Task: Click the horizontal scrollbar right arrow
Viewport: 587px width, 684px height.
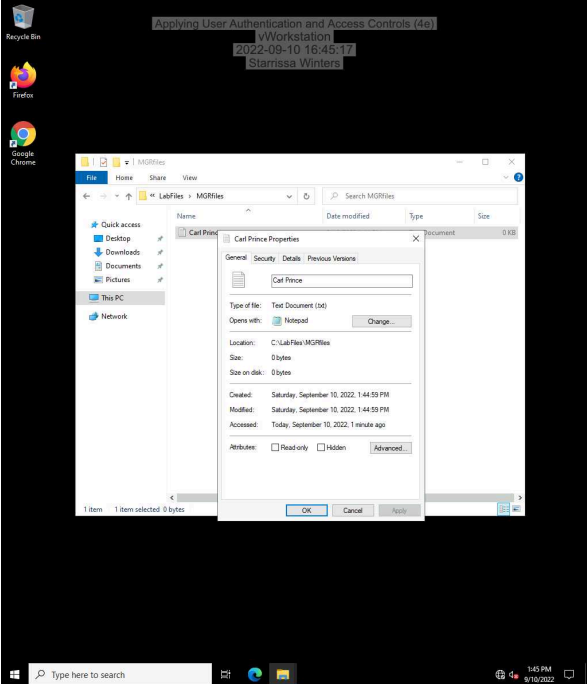Action: click(x=520, y=497)
